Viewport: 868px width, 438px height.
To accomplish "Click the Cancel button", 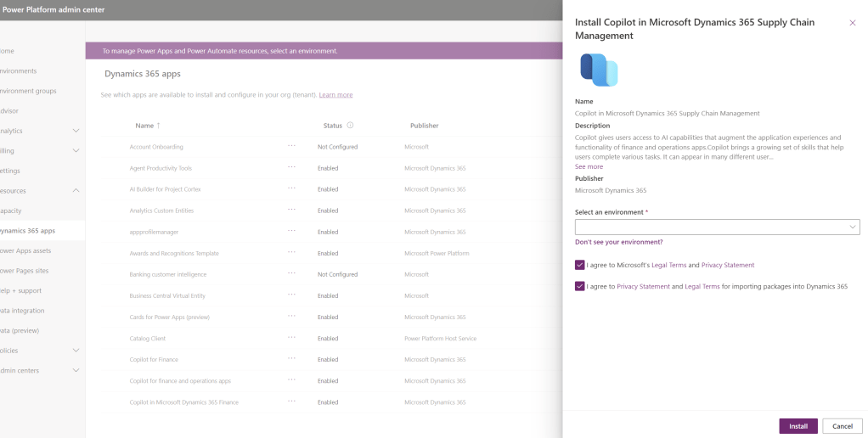I will tap(842, 426).
